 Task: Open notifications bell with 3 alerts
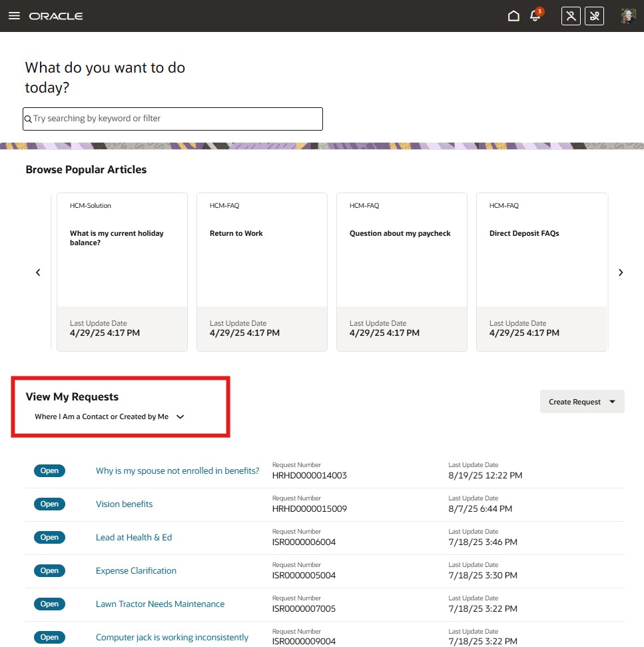(x=535, y=15)
